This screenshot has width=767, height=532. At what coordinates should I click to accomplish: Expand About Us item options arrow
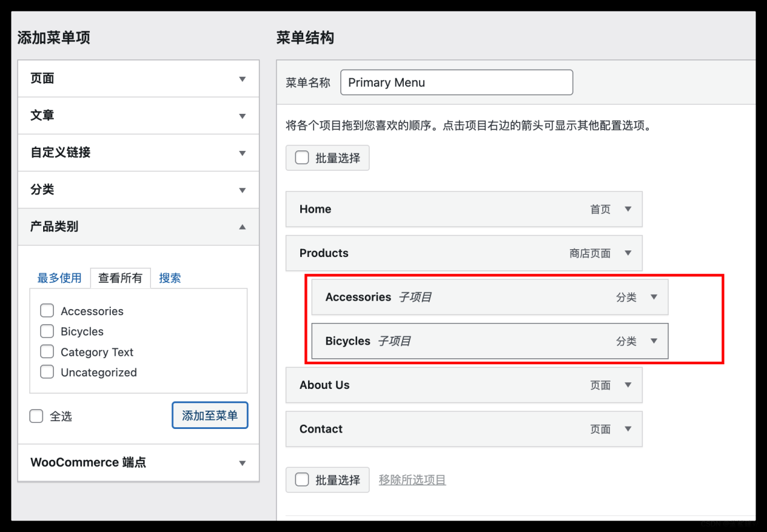click(x=628, y=385)
